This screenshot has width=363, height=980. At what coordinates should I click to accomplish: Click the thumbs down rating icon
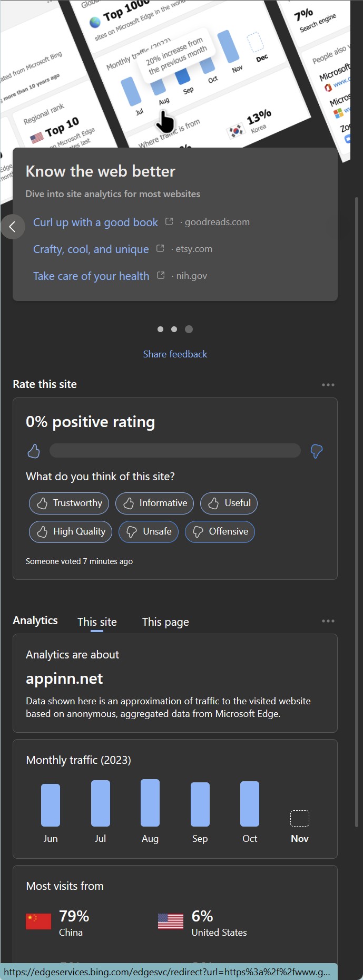click(316, 451)
